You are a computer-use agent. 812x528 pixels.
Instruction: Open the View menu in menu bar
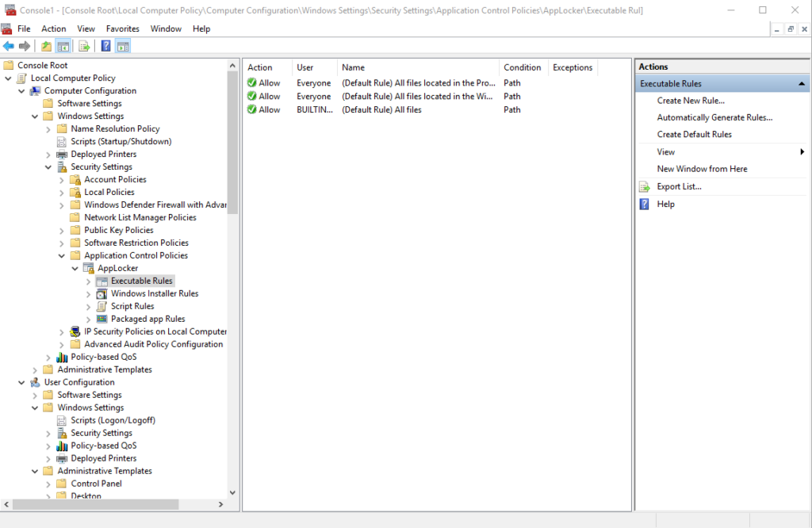pos(86,29)
